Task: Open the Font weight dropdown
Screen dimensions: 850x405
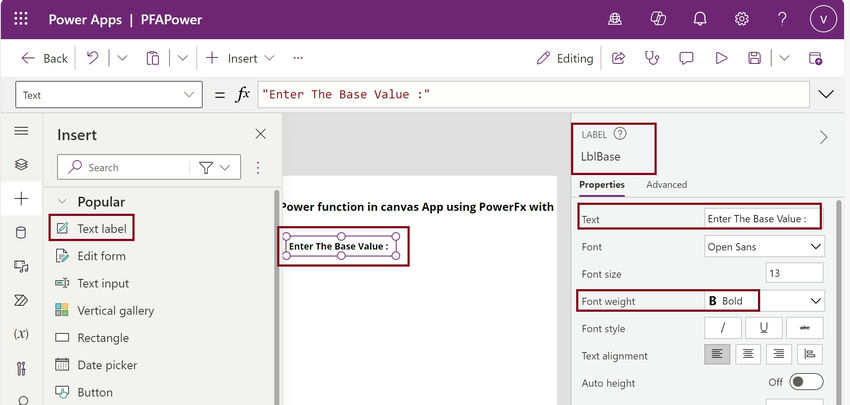Action: 764,301
